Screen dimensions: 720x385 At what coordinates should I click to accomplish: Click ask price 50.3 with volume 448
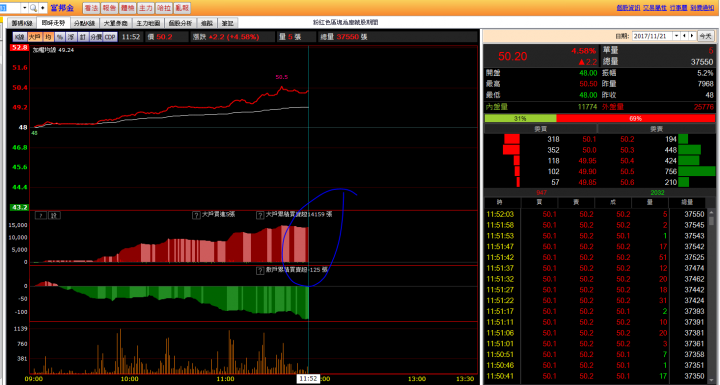[x=627, y=150]
